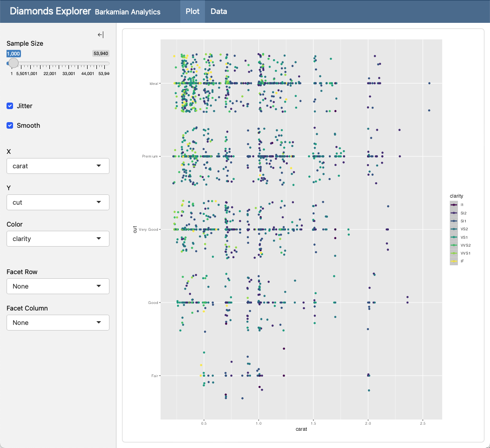This screenshot has width=490, height=448.
Task: Click the VS2 teal legend marker
Action: click(x=454, y=229)
